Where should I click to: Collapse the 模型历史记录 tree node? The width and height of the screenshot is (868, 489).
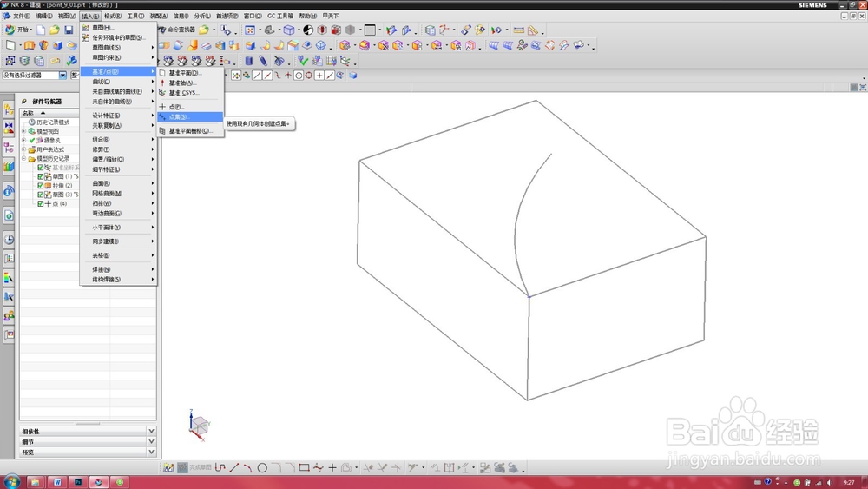pyautogui.click(x=23, y=158)
